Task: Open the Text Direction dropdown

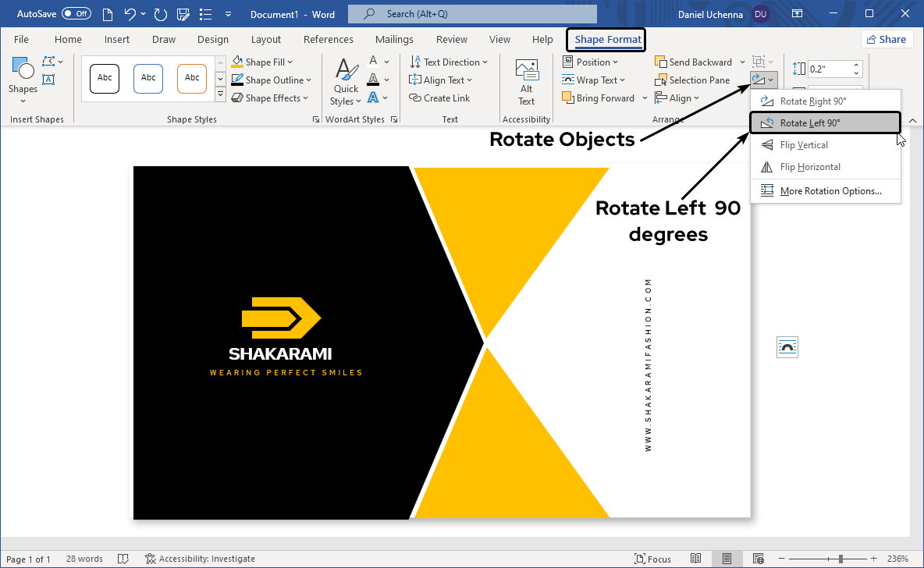Action: 449,62
